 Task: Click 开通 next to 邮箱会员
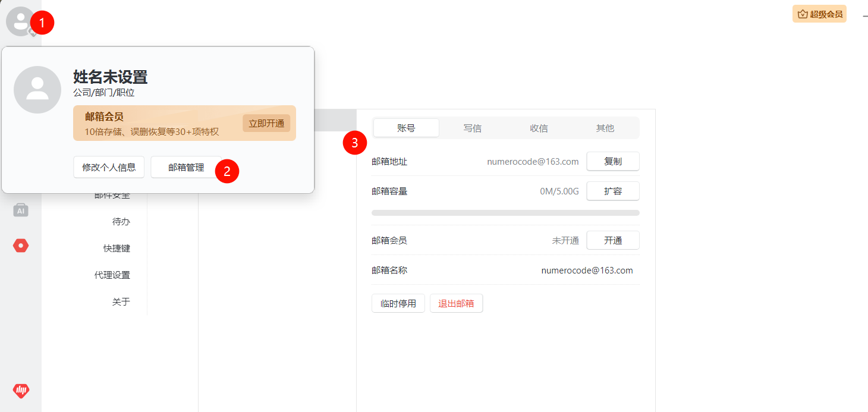pos(613,241)
